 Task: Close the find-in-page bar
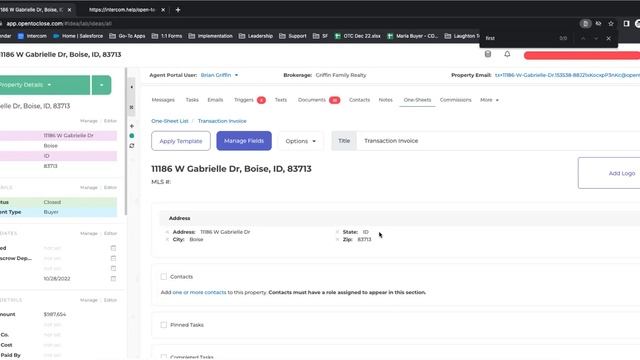pos(609,38)
